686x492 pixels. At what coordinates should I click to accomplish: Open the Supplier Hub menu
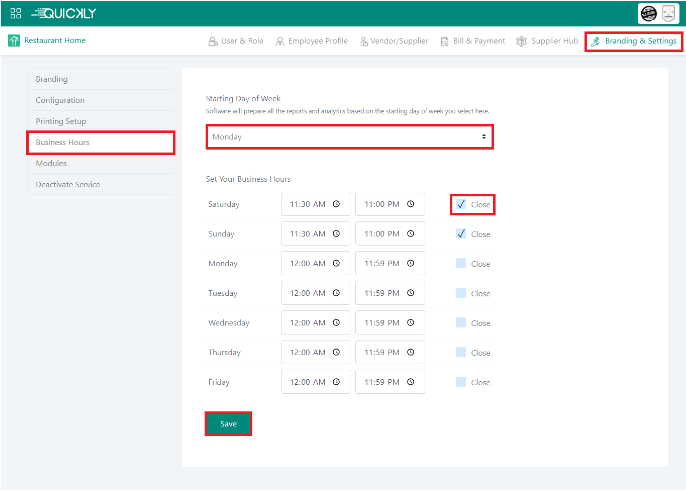pyautogui.click(x=547, y=41)
